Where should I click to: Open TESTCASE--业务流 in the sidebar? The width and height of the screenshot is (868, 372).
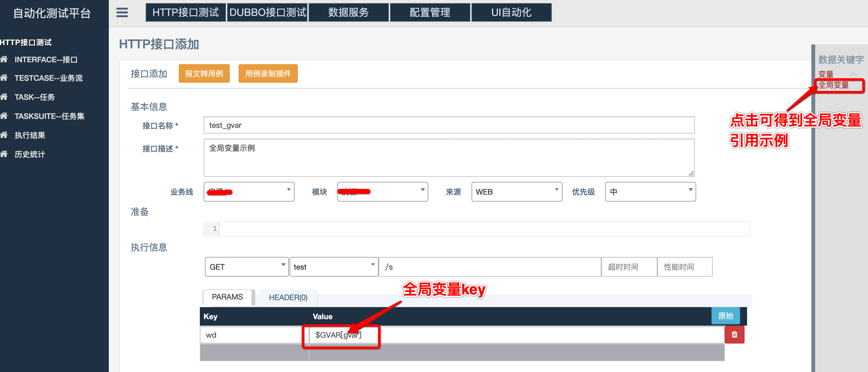point(48,78)
